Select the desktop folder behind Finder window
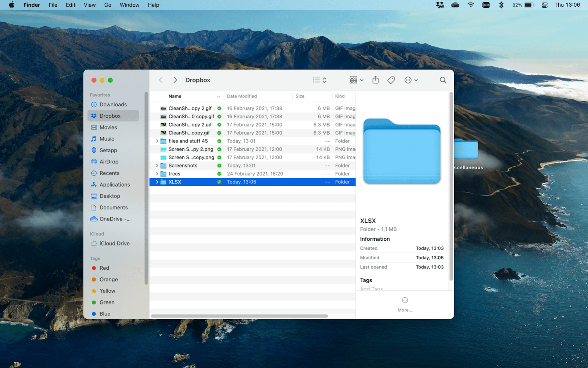This screenshot has width=588, height=368. click(x=466, y=149)
